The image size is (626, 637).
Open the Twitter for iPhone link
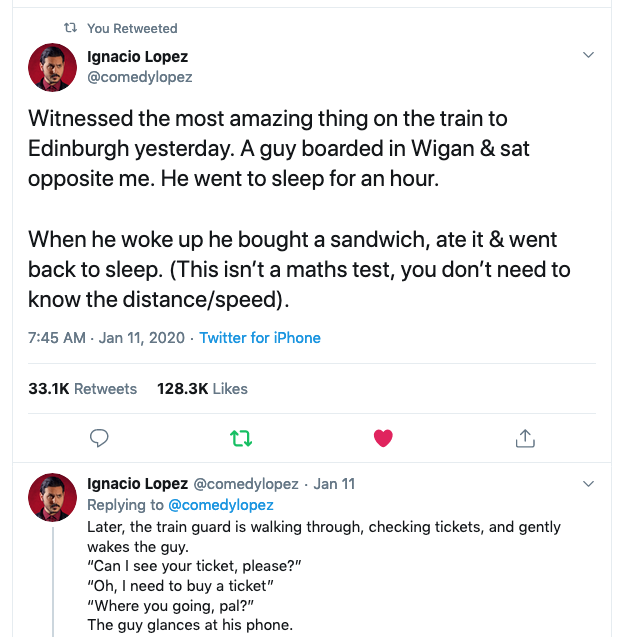tap(260, 338)
